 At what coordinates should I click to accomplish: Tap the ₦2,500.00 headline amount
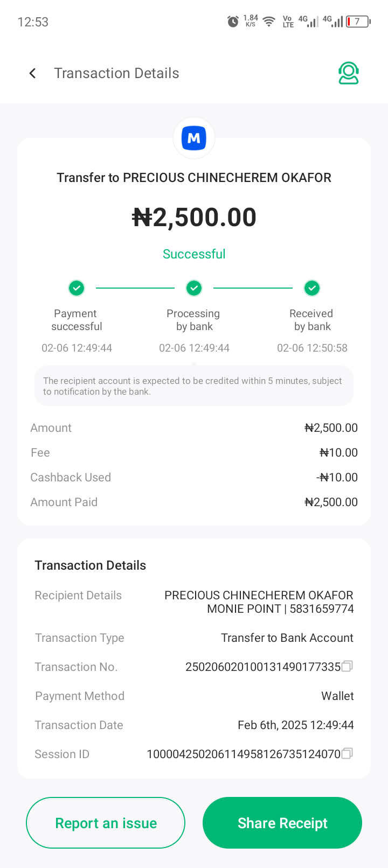pos(194,218)
